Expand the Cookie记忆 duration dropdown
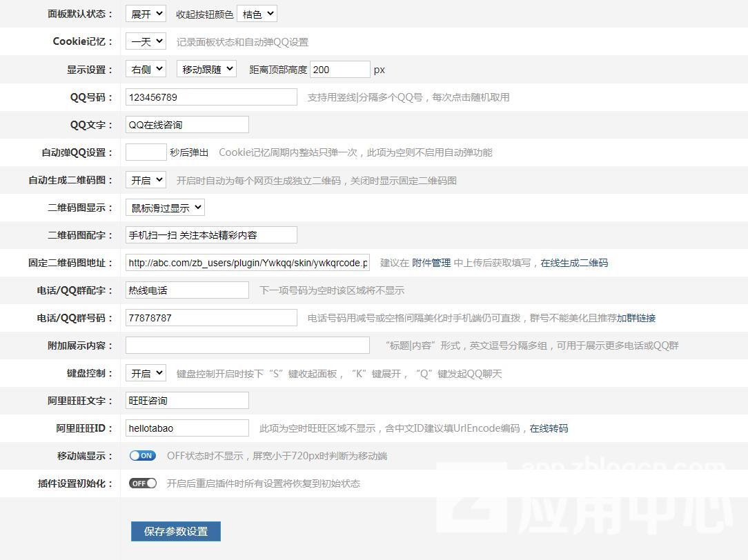The height and width of the screenshot is (560, 748). [x=146, y=41]
